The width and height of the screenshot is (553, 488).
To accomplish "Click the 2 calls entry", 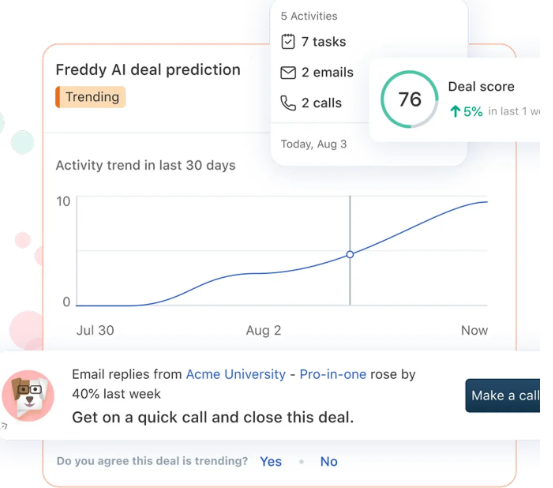I will (311, 103).
